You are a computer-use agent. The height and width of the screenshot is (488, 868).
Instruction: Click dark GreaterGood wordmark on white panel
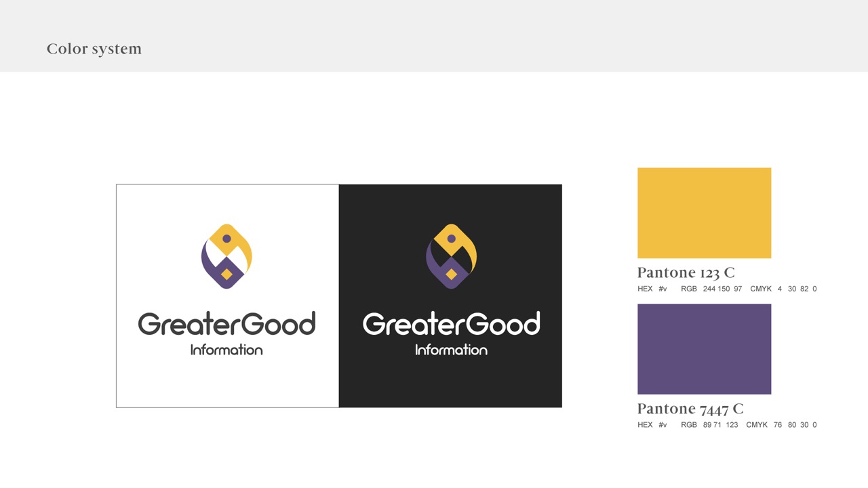[226, 324]
